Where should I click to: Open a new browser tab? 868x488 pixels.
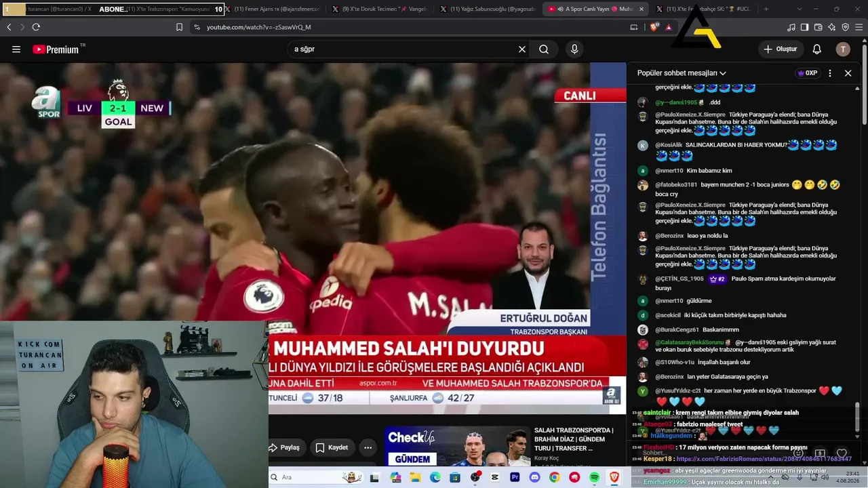pyautogui.click(x=766, y=9)
